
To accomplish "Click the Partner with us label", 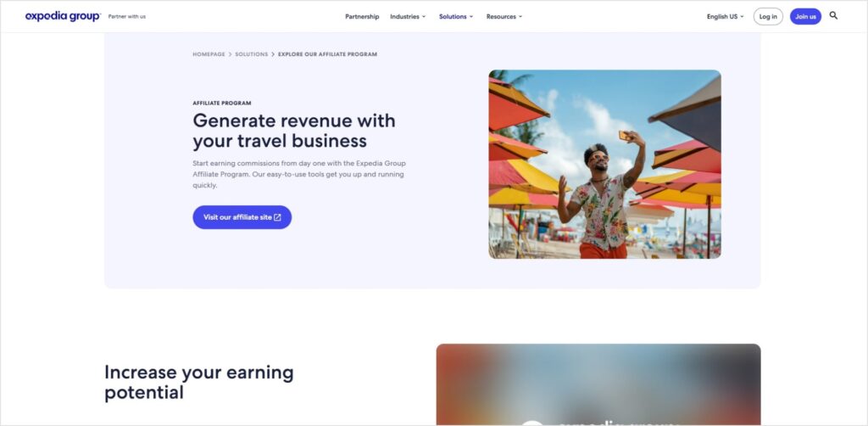I will pos(127,17).
